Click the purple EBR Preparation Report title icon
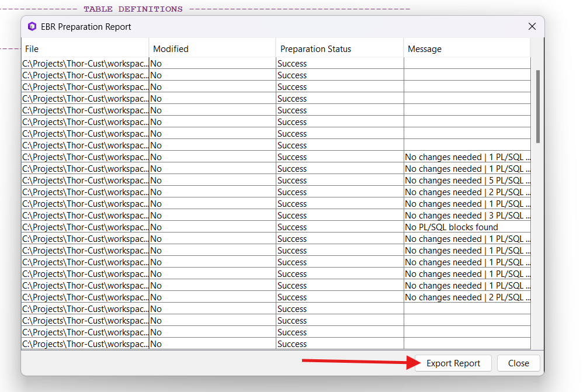Viewport: 583px width, 392px height. point(32,27)
